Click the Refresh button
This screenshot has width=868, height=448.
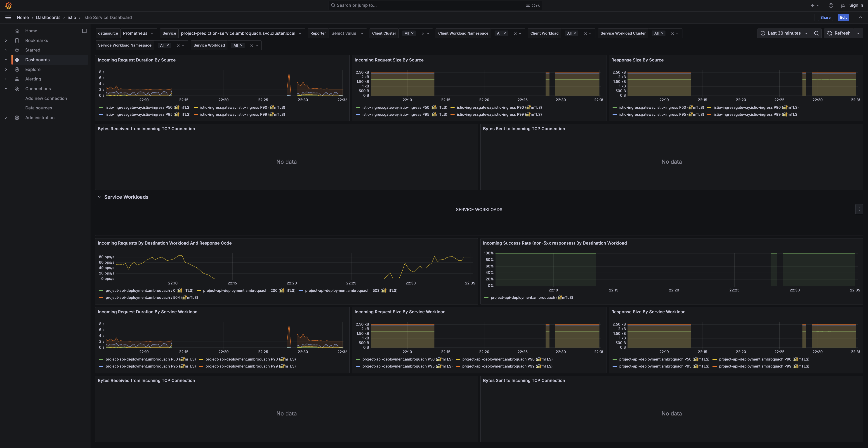coord(839,33)
